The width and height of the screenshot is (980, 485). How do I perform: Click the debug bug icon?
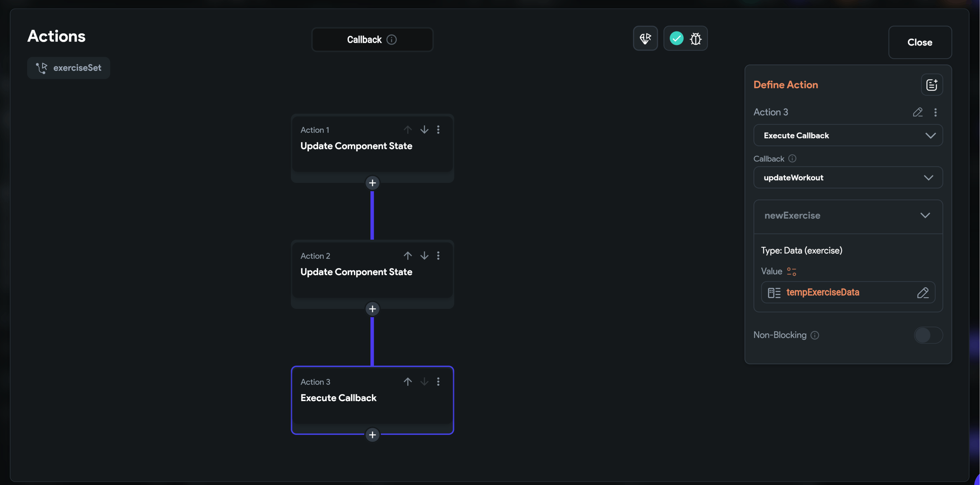[695, 38]
